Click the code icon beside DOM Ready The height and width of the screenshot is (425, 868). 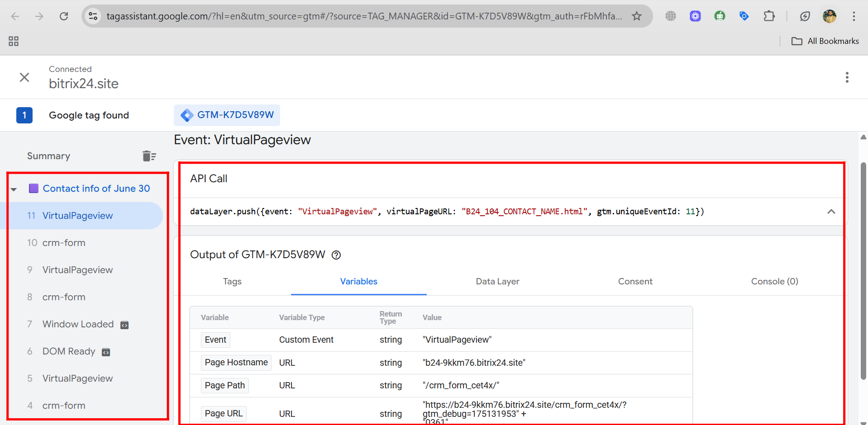tap(106, 352)
